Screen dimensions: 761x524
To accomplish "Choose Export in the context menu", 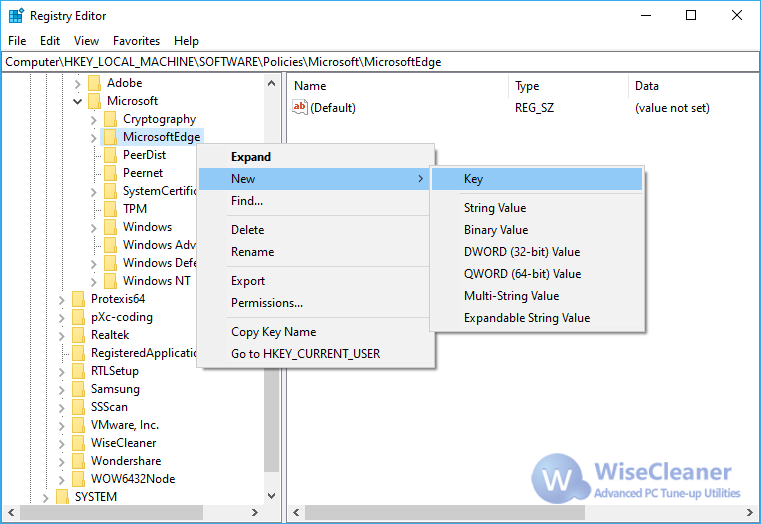I will point(315,280).
